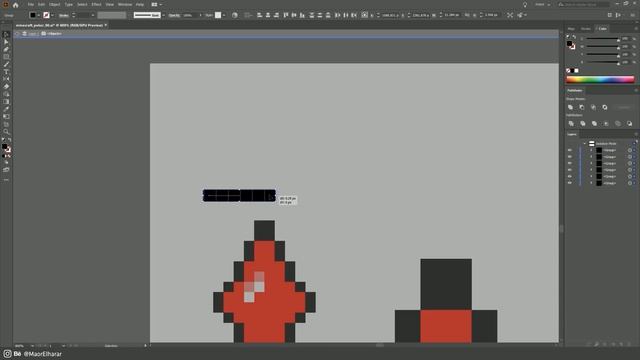
Task: Click the Pathfinder panel tab
Action: tap(575, 90)
